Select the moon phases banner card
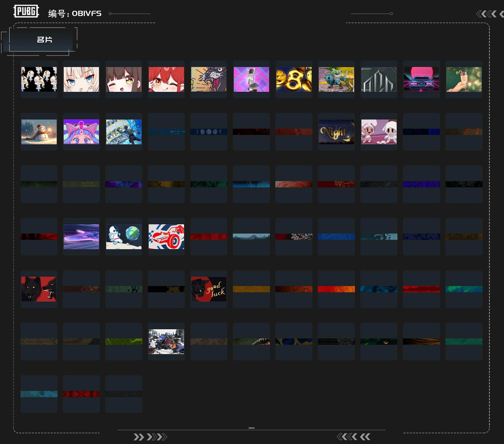 tap(209, 132)
